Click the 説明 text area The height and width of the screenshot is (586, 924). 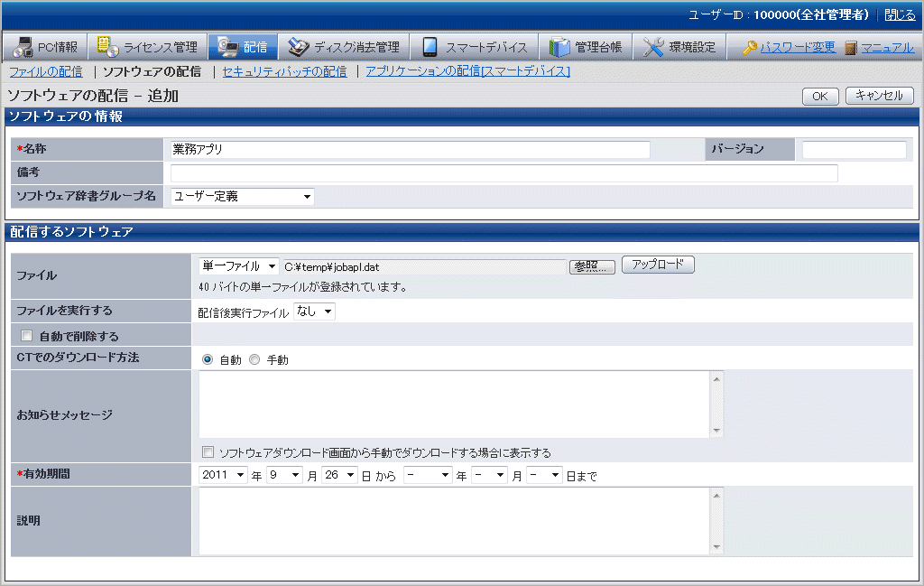(x=455, y=521)
